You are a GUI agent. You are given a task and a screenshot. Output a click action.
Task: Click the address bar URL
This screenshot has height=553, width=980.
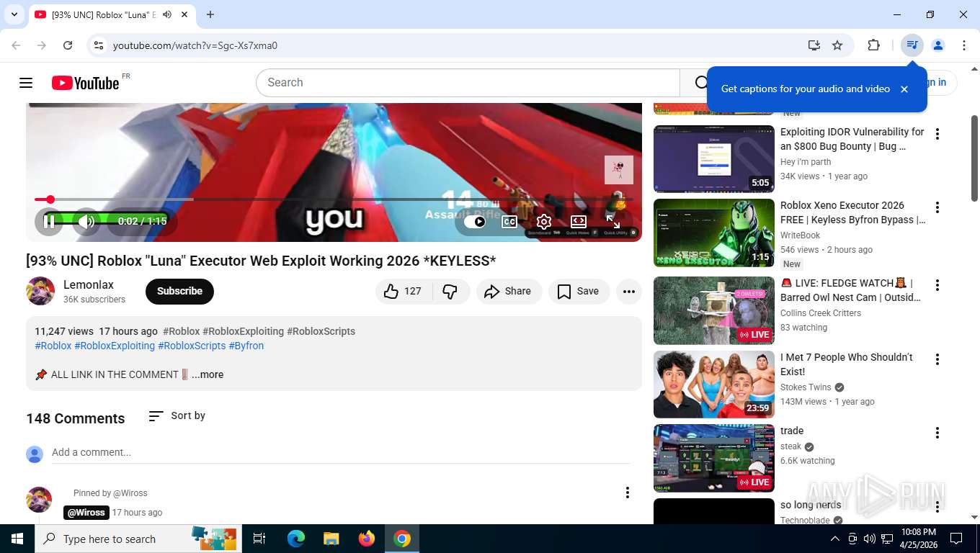point(195,45)
